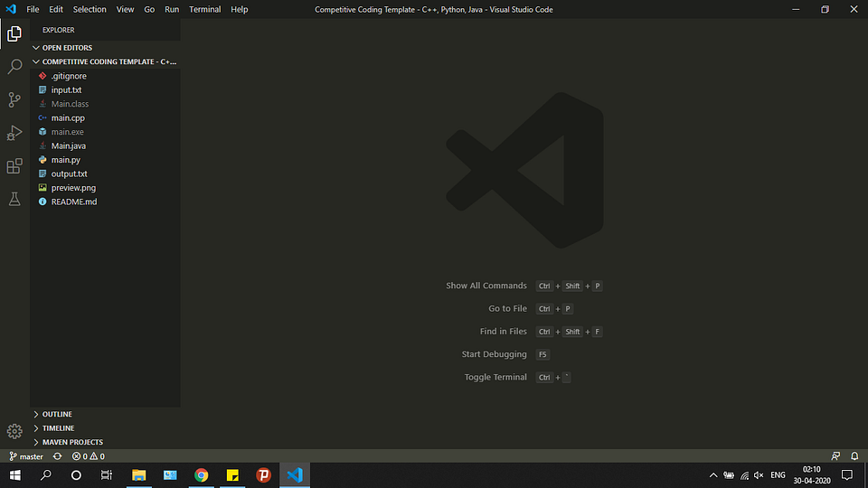Open the notifications bell in status bar
The height and width of the screenshot is (488, 868).
(x=854, y=456)
